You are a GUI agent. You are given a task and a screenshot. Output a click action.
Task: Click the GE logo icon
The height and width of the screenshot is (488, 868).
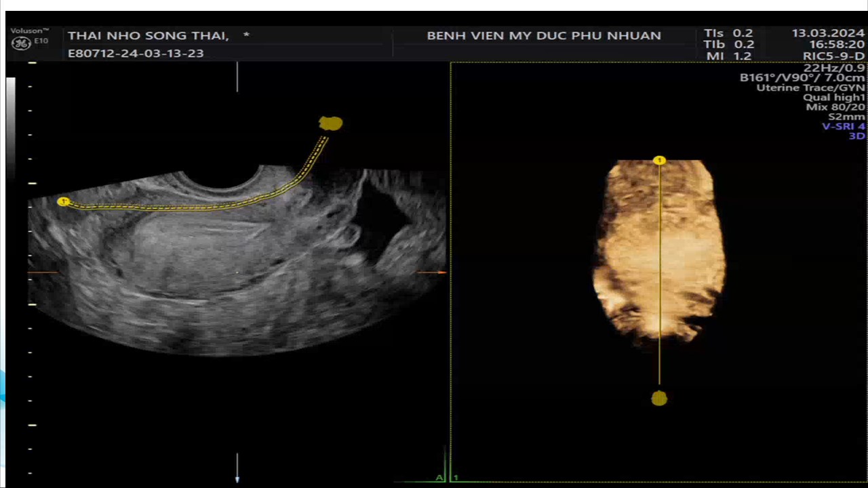click(21, 43)
